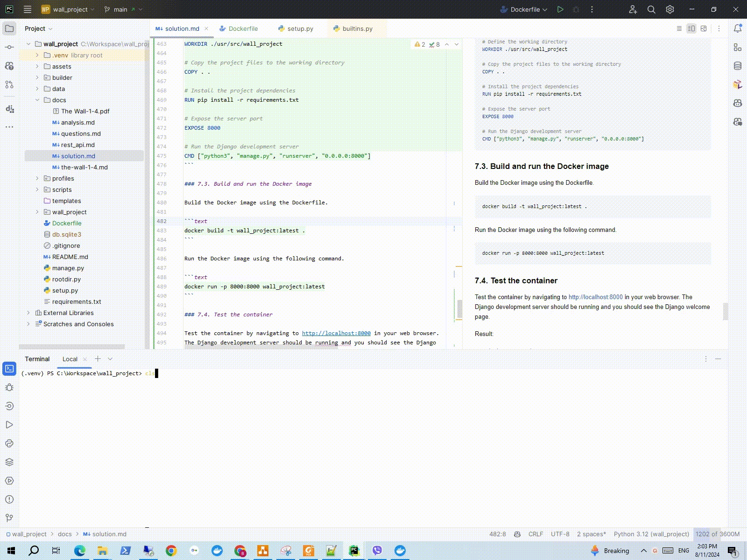This screenshot has width=747, height=560.
Task: Open terminal shell options dropdown arrow
Action: click(110, 359)
